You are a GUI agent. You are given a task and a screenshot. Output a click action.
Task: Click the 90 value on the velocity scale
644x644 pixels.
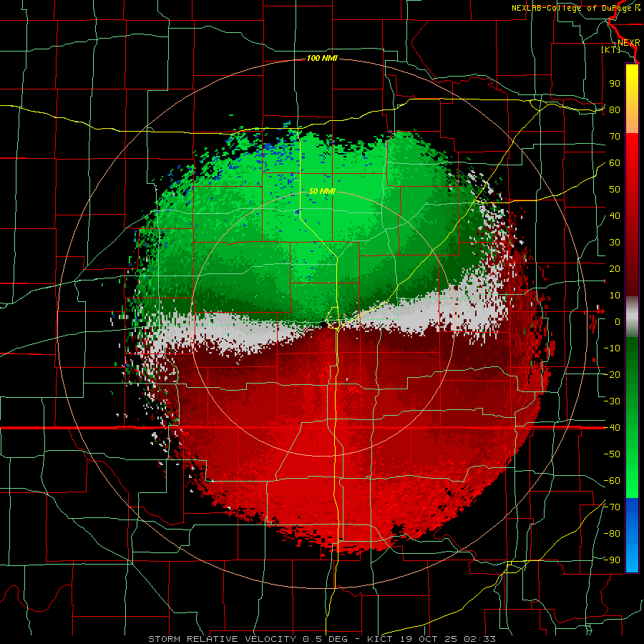pyautogui.click(x=615, y=84)
